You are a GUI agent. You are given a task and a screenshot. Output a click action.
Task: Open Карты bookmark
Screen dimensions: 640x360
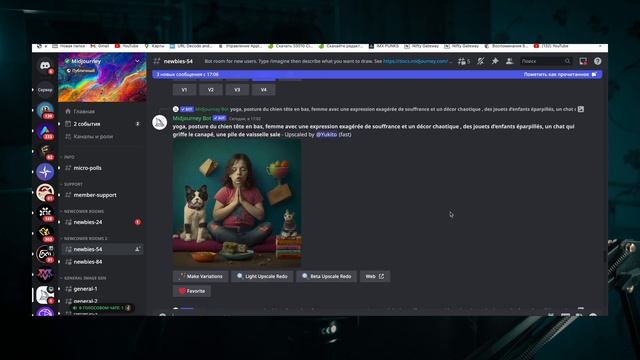click(x=154, y=46)
